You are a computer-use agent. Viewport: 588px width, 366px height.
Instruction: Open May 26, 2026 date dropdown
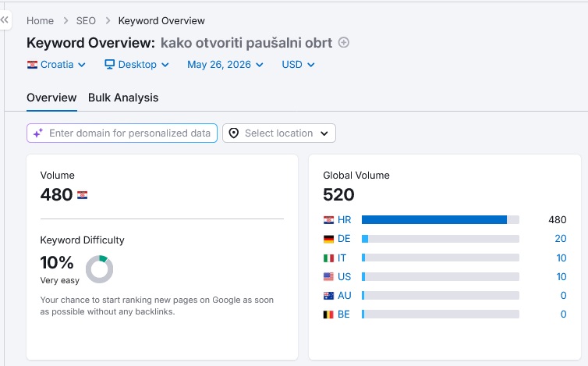click(x=225, y=65)
